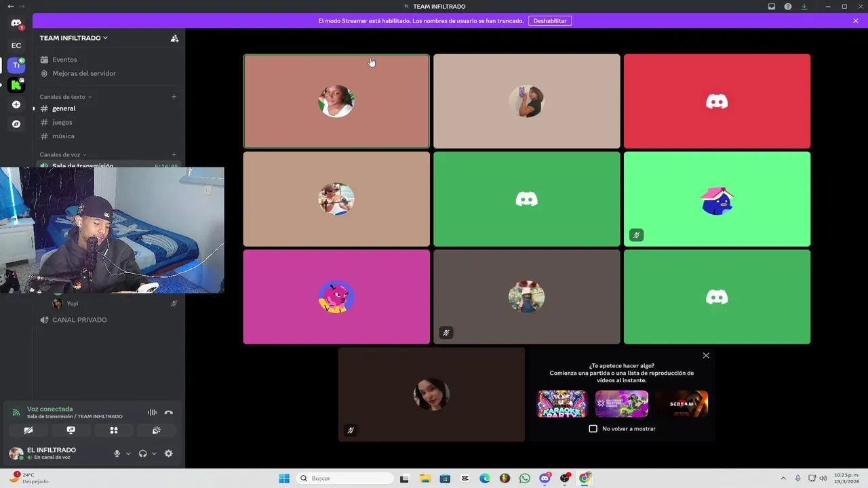Mute the microphone
The image size is (868, 488).
[x=117, y=453]
